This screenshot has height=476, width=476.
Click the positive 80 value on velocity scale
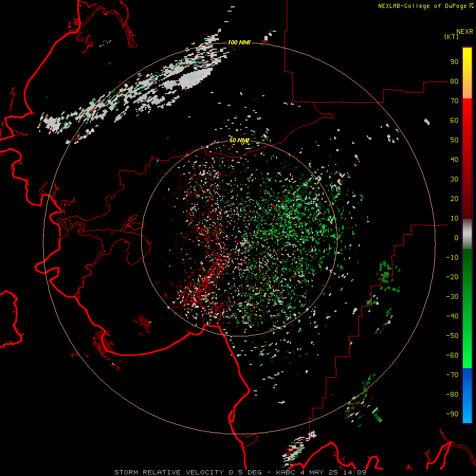454,81
